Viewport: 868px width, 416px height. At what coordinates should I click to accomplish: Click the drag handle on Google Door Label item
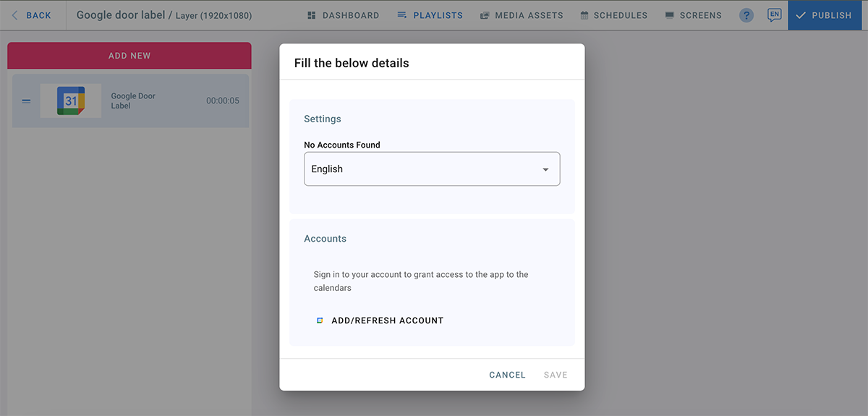(26, 101)
